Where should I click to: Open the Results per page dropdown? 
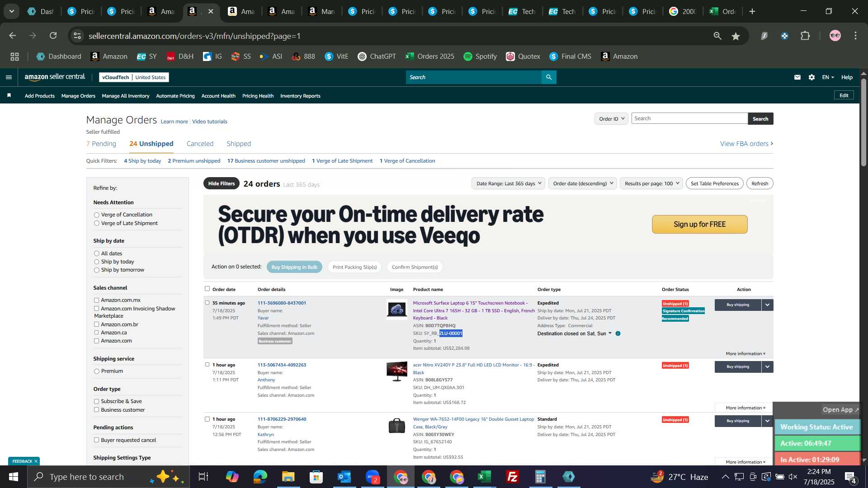(651, 183)
